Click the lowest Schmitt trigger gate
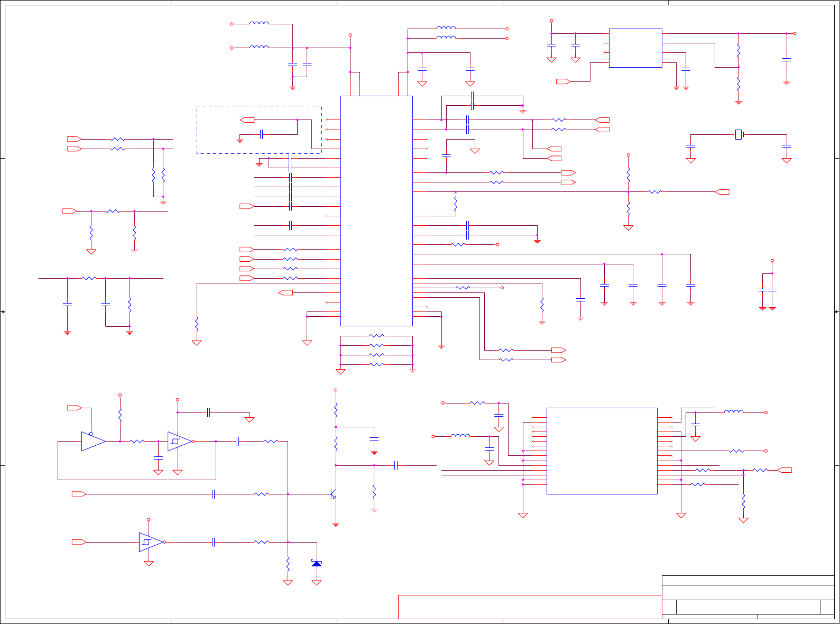This screenshot has width=840, height=624. pyautogui.click(x=152, y=542)
